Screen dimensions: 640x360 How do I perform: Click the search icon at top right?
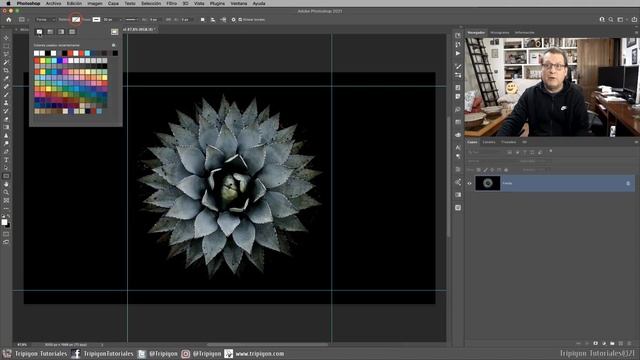click(611, 20)
